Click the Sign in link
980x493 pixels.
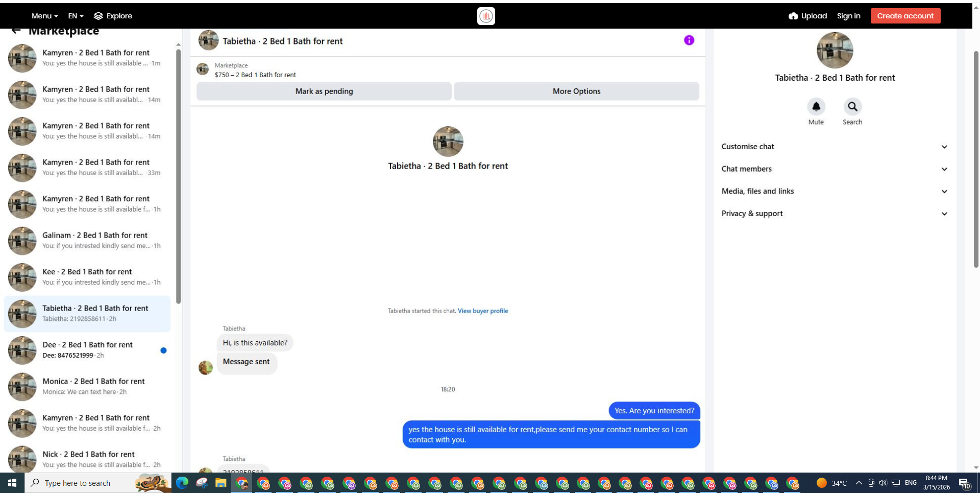[x=848, y=16]
